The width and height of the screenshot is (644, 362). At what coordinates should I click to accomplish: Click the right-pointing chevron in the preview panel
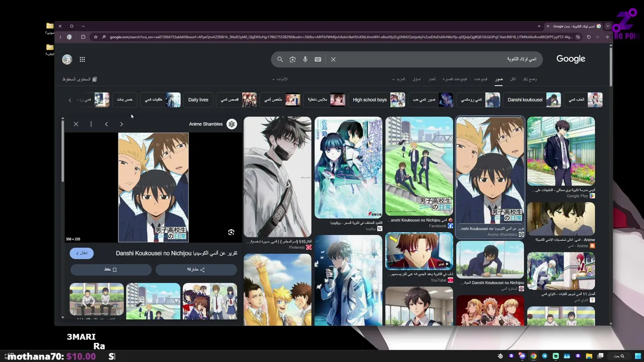[121, 124]
